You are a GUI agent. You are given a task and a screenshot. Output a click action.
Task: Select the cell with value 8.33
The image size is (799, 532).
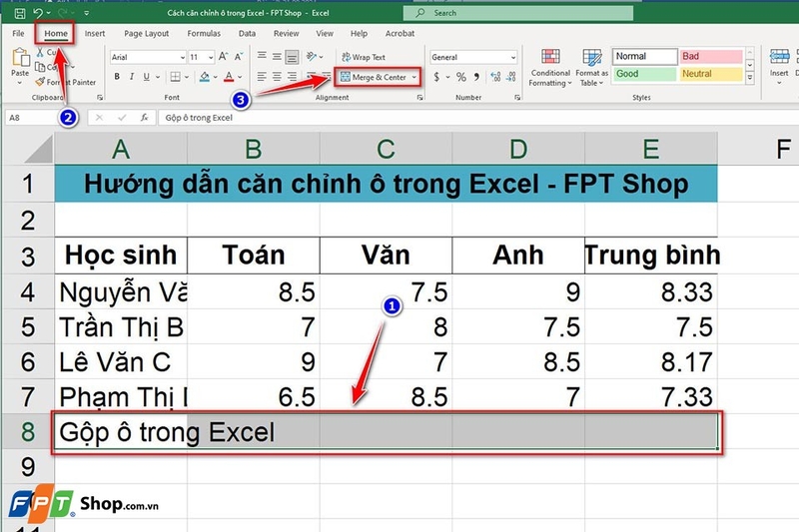point(651,291)
